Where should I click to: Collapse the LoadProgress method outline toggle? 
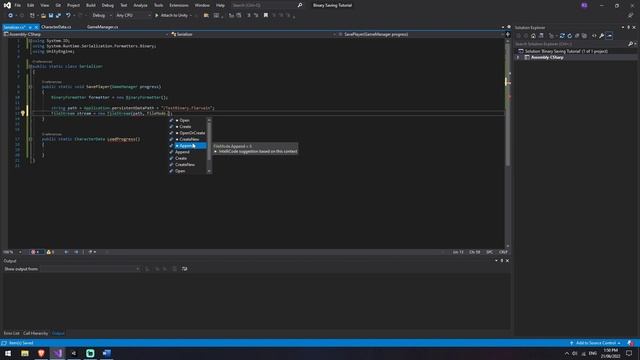coord(30,139)
